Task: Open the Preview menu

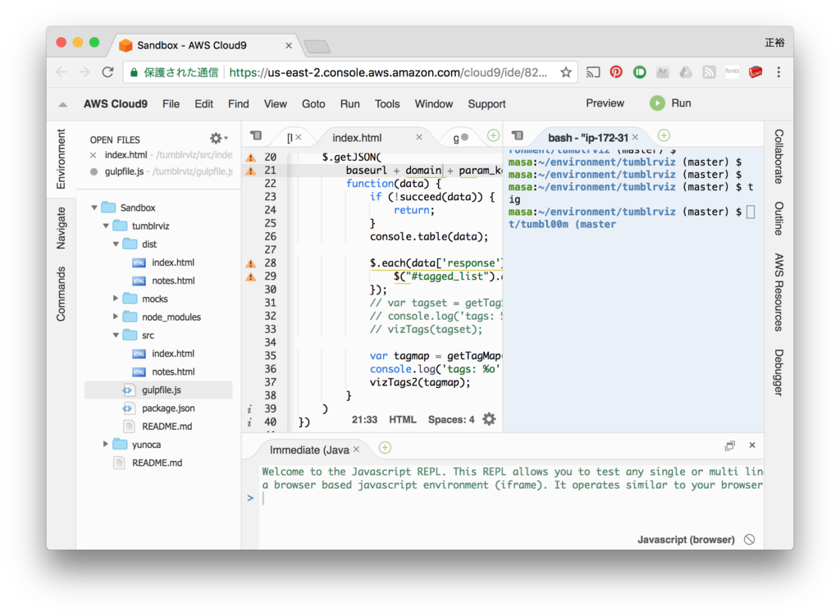Action: coord(605,103)
